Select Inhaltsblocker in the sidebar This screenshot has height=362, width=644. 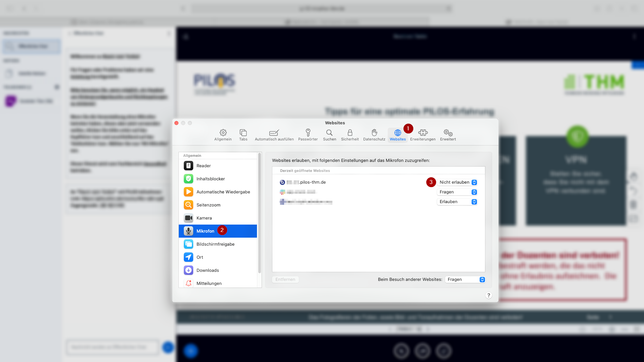[x=218, y=179]
